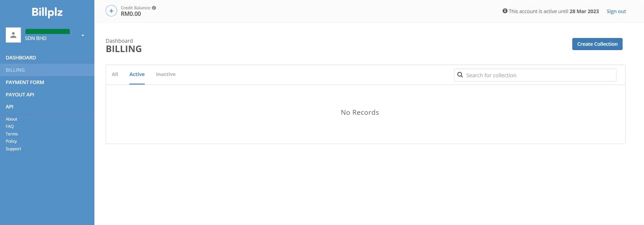Select the Active tab
Image resolution: width=644 pixels, height=225 pixels.
137,74
